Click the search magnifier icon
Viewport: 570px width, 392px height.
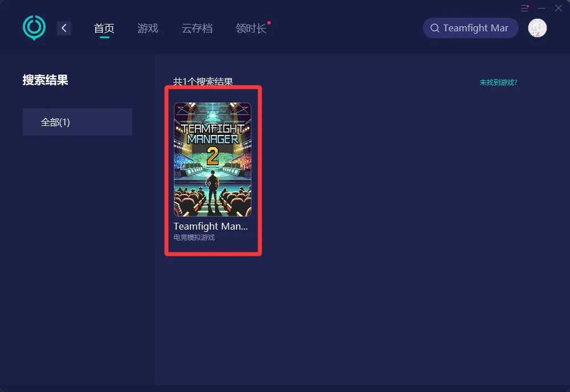[x=435, y=28]
